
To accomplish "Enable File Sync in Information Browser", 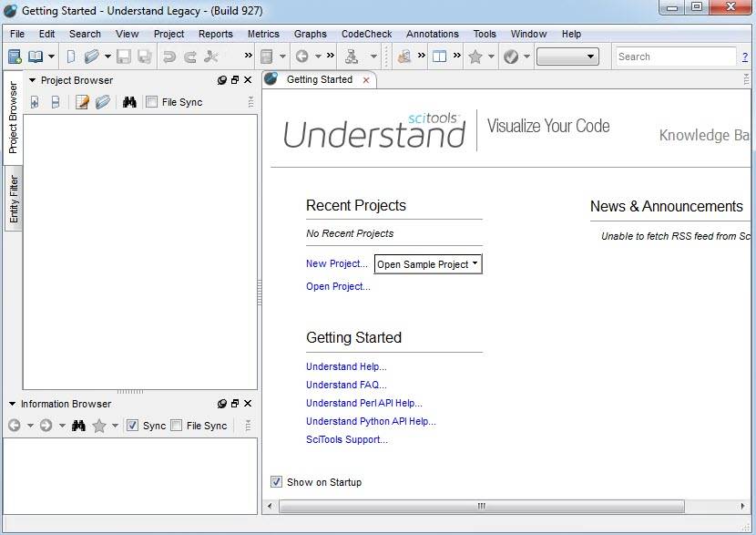I will (x=177, y=425).
